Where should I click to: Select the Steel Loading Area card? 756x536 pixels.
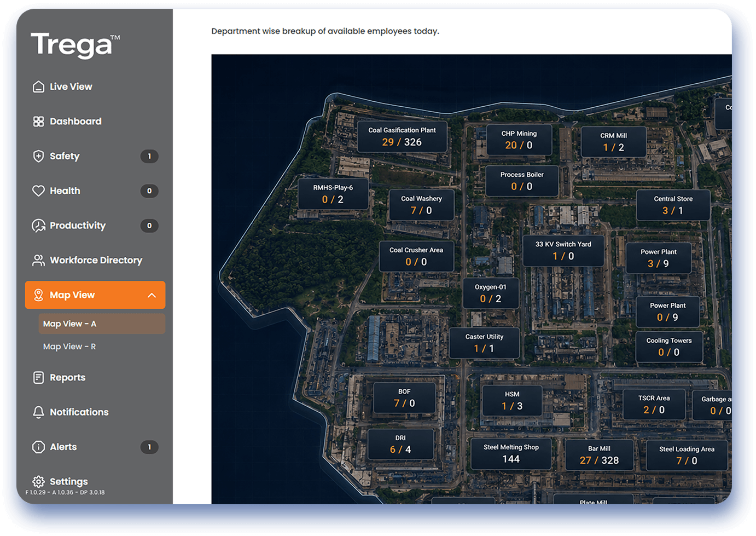click(687, 456)
